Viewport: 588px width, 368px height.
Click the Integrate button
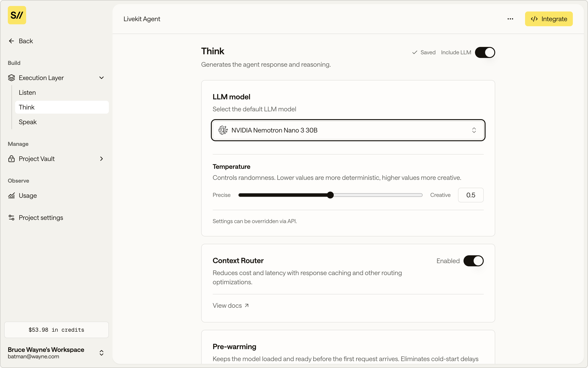[x=549, y=19]
